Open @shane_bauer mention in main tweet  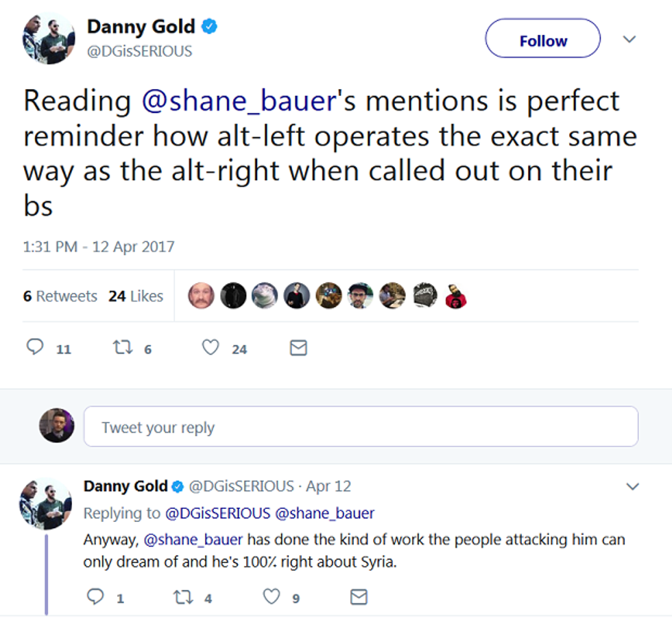pos(238,101)
